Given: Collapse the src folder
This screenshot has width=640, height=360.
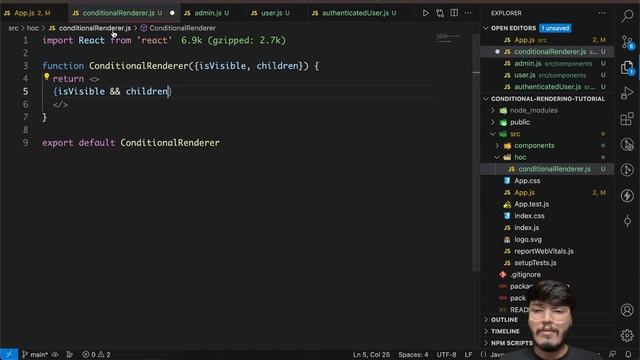Looking at the screenshot, I should tap(493, 134).
